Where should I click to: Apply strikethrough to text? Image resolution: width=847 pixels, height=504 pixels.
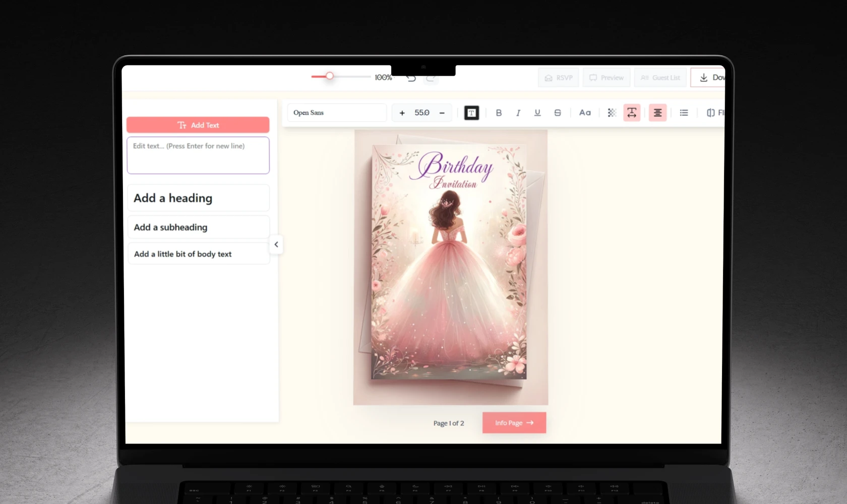pos(558,113)
